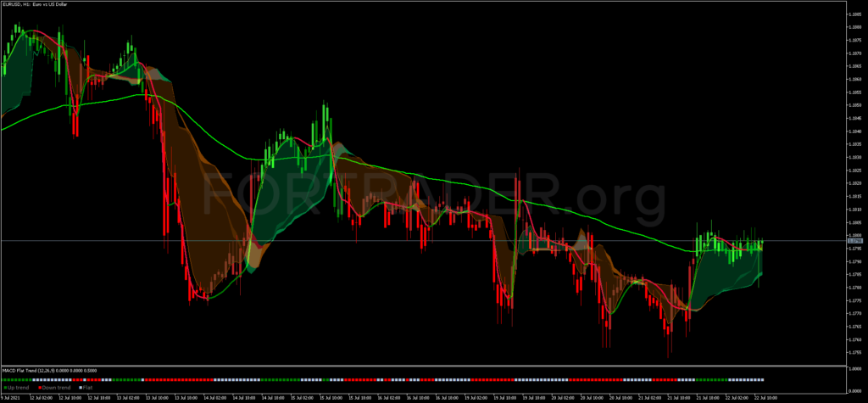Image resolution: width=868 pixels, height=403 pixels.
Task: Click the 'Flat' legend text
Action: pos(87,388)
